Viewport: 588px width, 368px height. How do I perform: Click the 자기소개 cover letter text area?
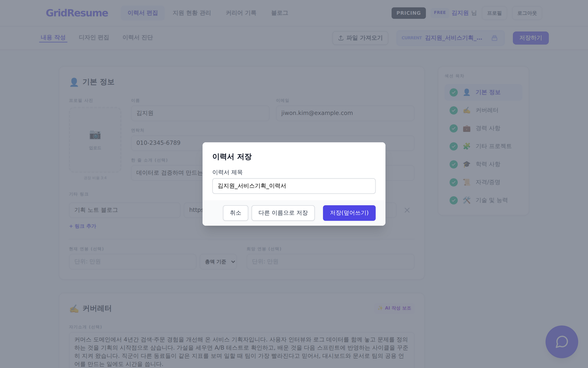click(241, 350)
